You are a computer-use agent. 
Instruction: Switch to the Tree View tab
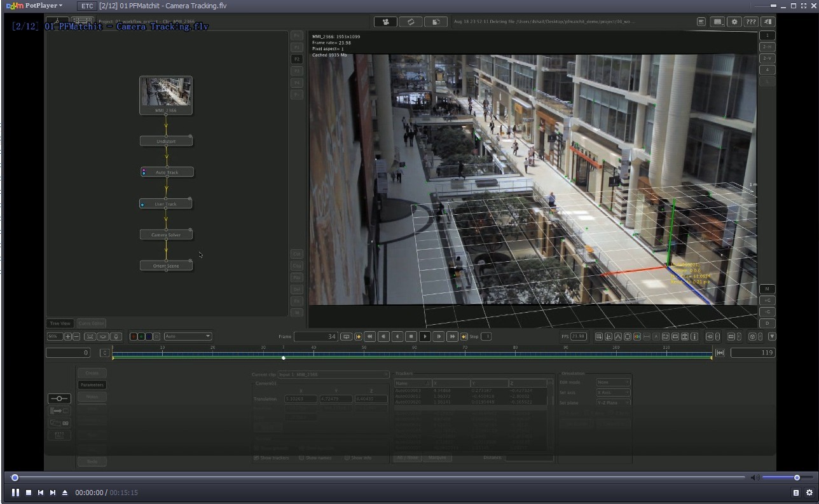[x=60, y=324]
